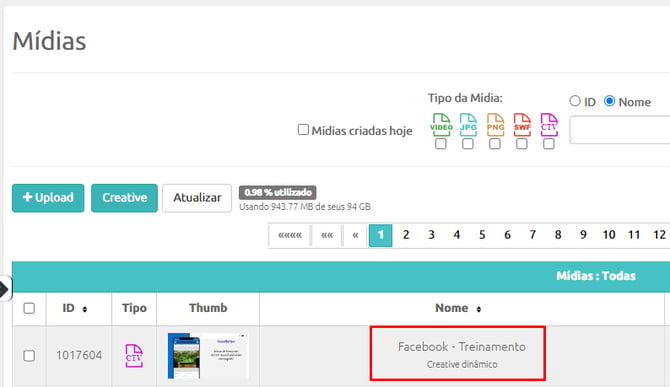Enable the 'Mídias criadas hoje' checkbox

(303, 129)
